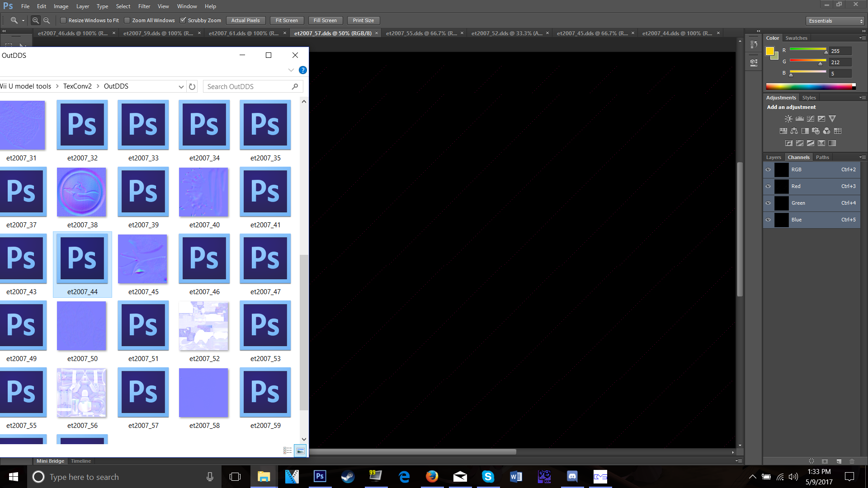This screenshot has width=868, height=488.
Task: Open Firefox from the taskbar
Action: pos(432,477)
